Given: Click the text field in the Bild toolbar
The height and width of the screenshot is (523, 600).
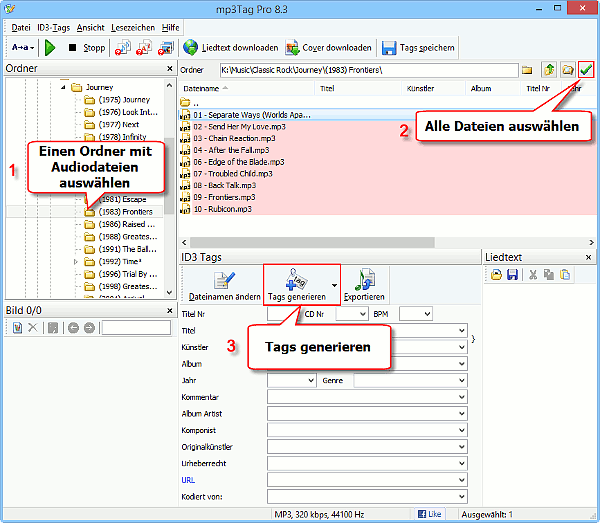Looking at the screenshot, I should pyautogui.click(x=136, y=328).
